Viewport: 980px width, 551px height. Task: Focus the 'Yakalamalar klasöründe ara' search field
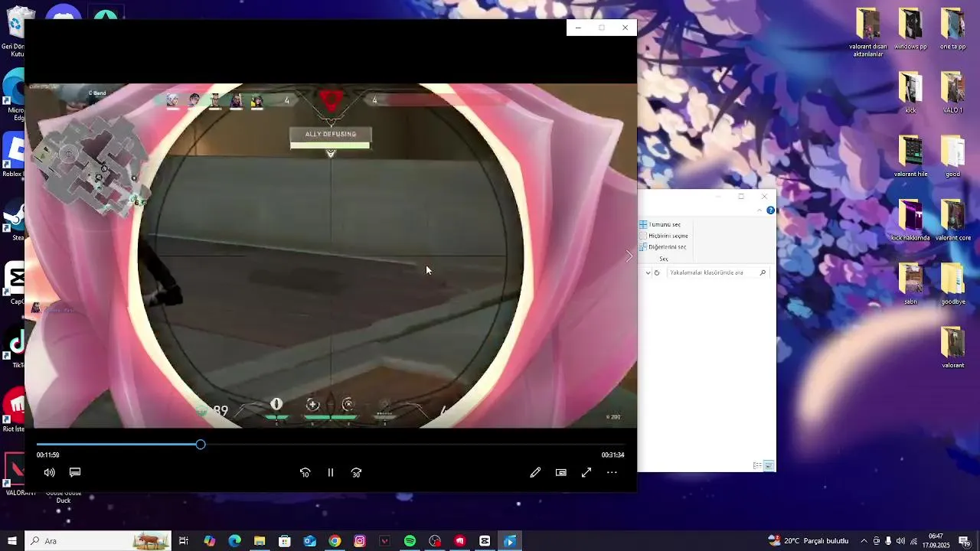tap(717, 272)
